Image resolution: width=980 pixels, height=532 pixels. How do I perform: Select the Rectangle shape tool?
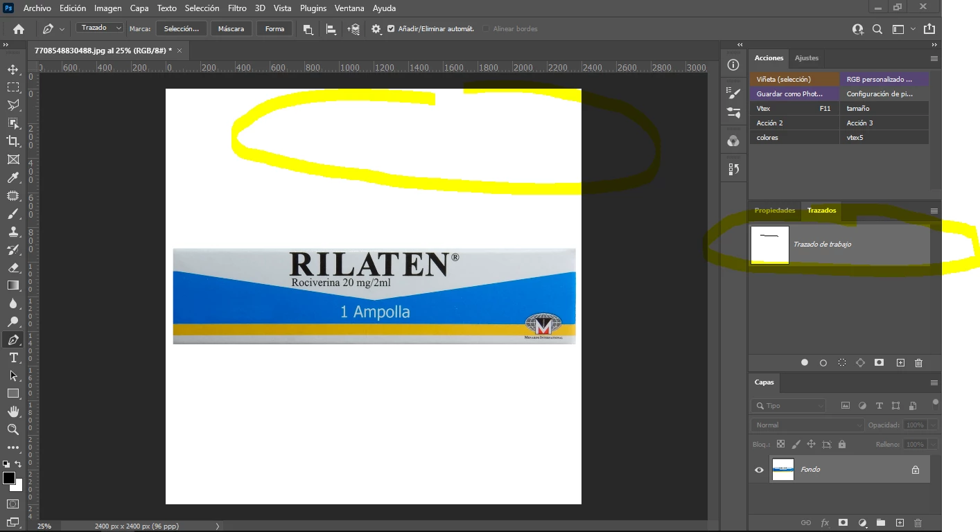[x=12, y=393]
